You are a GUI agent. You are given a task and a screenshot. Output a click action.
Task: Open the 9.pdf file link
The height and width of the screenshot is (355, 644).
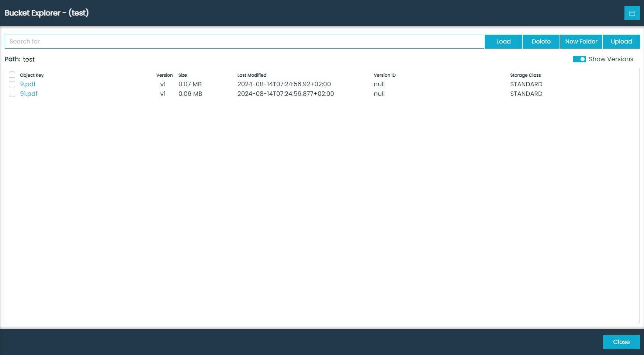[28, 84]
